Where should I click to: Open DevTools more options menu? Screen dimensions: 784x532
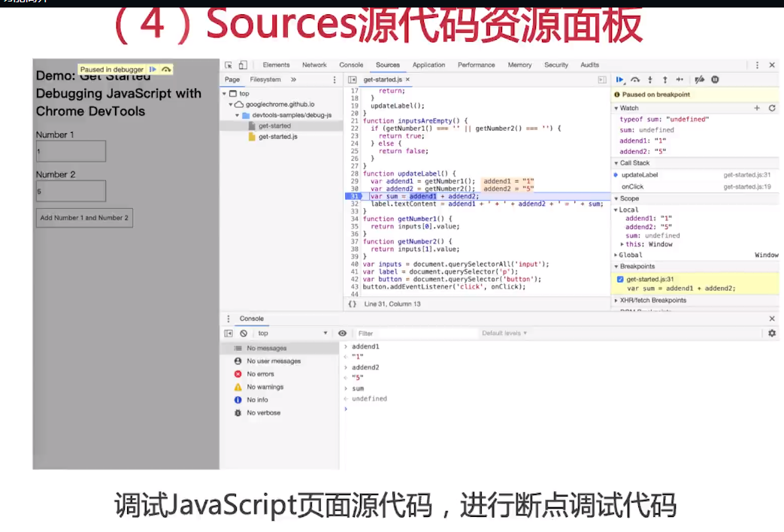coord(757,65)
